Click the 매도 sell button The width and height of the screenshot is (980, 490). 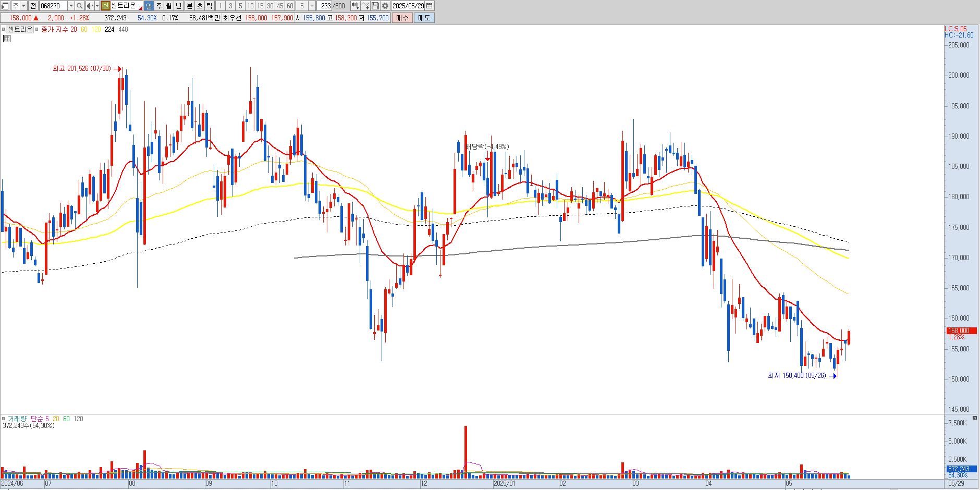tap(424, 18)
